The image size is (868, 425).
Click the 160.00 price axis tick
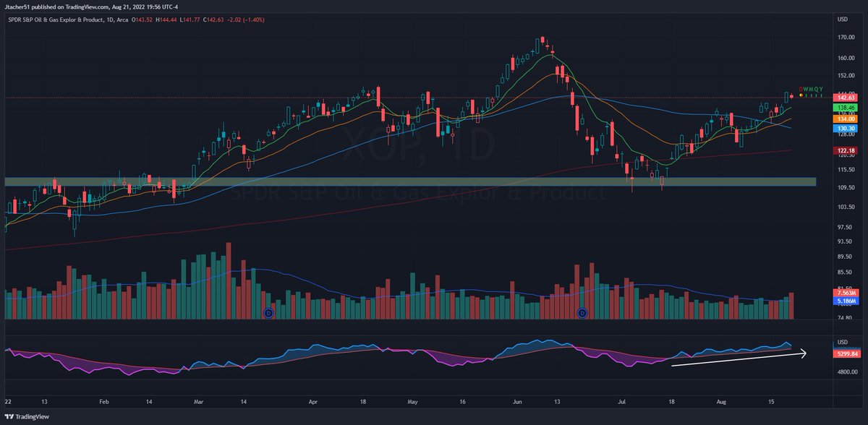click(846, 58)
